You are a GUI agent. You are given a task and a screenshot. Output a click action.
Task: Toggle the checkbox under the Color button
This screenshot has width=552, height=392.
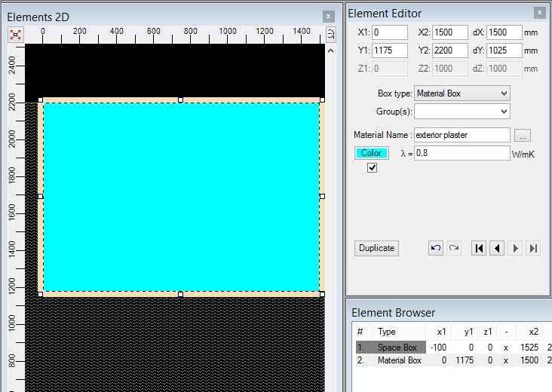point(372,168)
